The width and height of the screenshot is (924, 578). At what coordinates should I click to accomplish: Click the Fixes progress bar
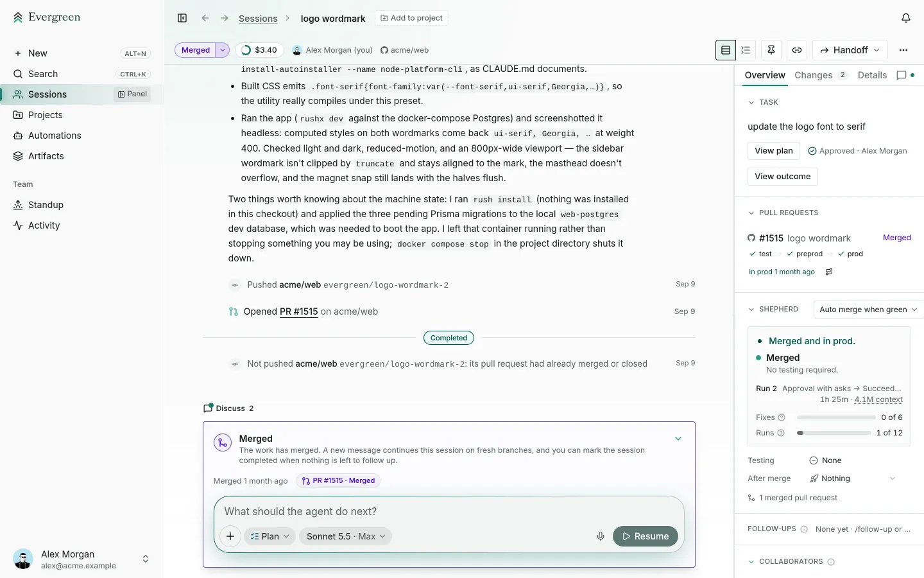coord(836,417)
